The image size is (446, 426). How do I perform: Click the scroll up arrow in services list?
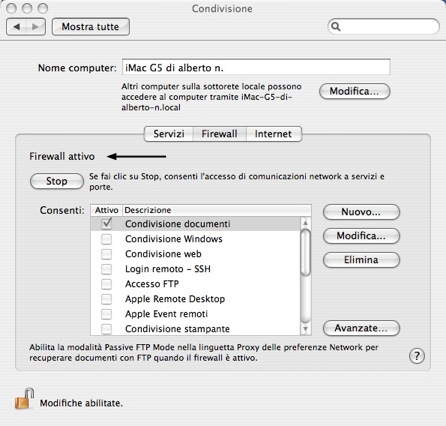tap(305, 223)
